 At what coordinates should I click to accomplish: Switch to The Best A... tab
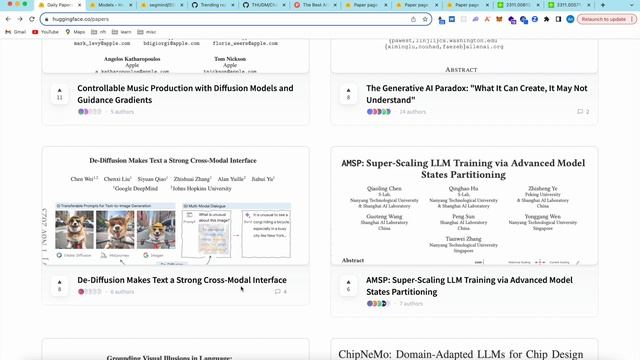pyautogui.click(x=315, y=5)
